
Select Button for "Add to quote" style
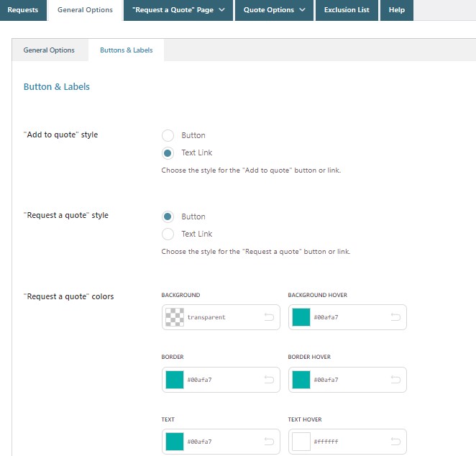click(x=168, y=135)
